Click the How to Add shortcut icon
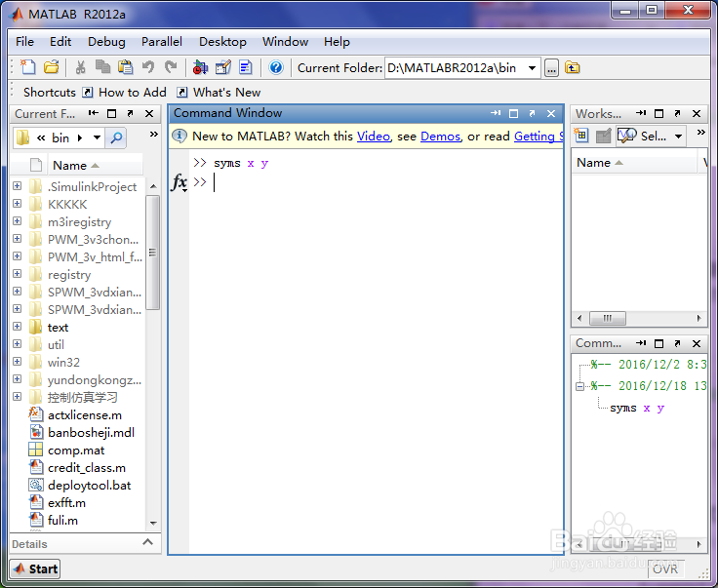This screenshot has width=718, height=588. (x=88, y=93)
